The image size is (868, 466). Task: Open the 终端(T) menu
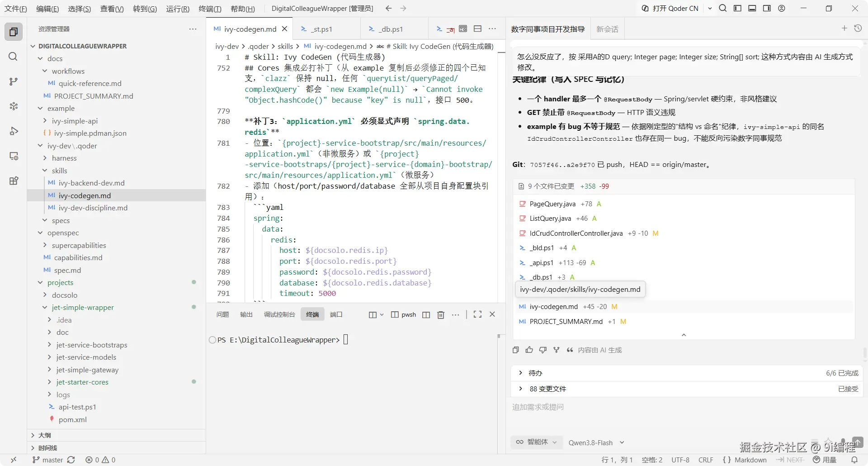tap(210, 9)
